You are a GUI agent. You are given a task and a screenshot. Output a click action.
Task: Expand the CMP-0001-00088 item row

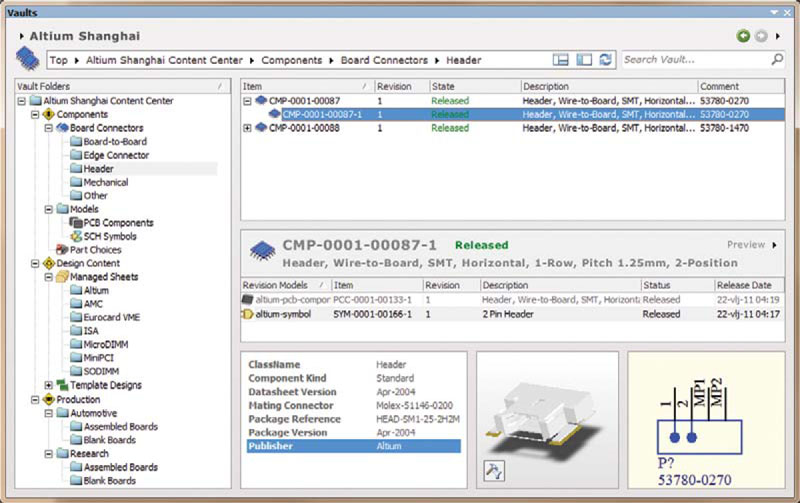click(247, 128)
